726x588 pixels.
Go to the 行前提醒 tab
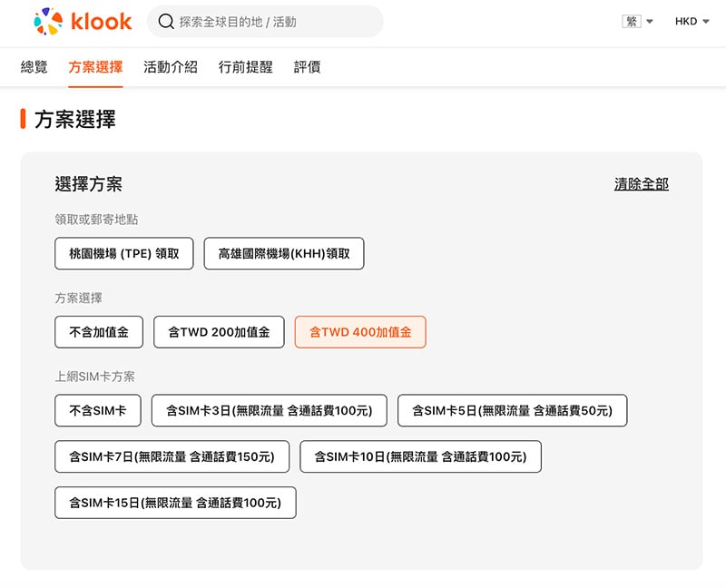point(245,67)
